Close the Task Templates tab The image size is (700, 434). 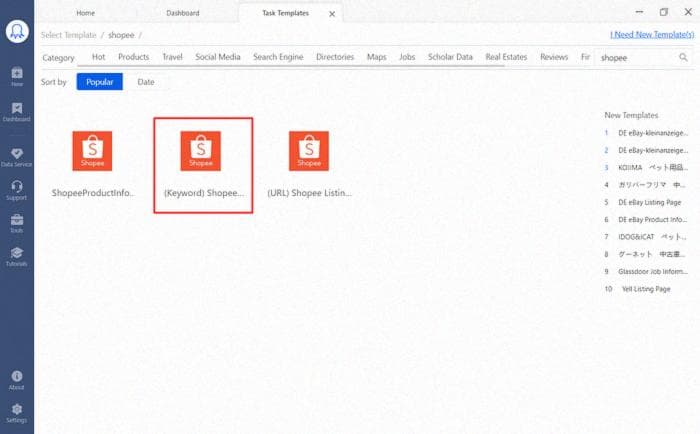332,14
